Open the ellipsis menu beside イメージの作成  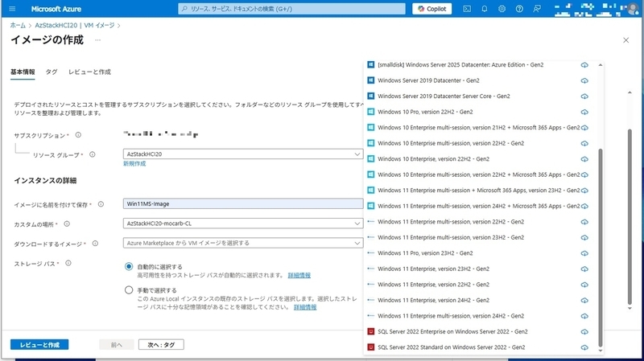tap(97, 40)
